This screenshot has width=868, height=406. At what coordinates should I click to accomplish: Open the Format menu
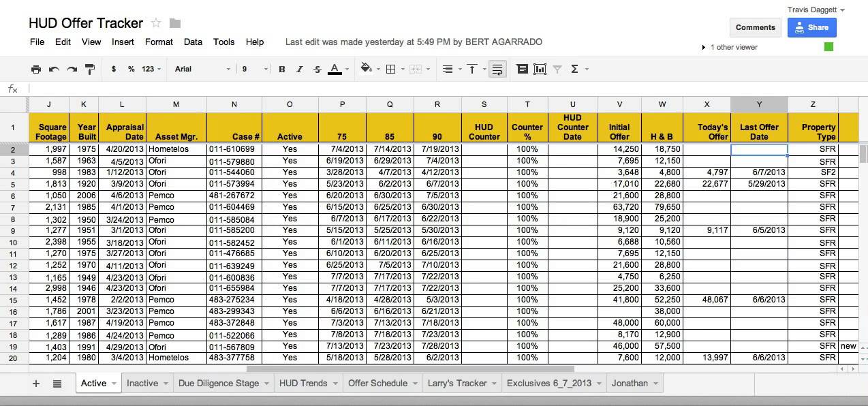coord(159,42)
